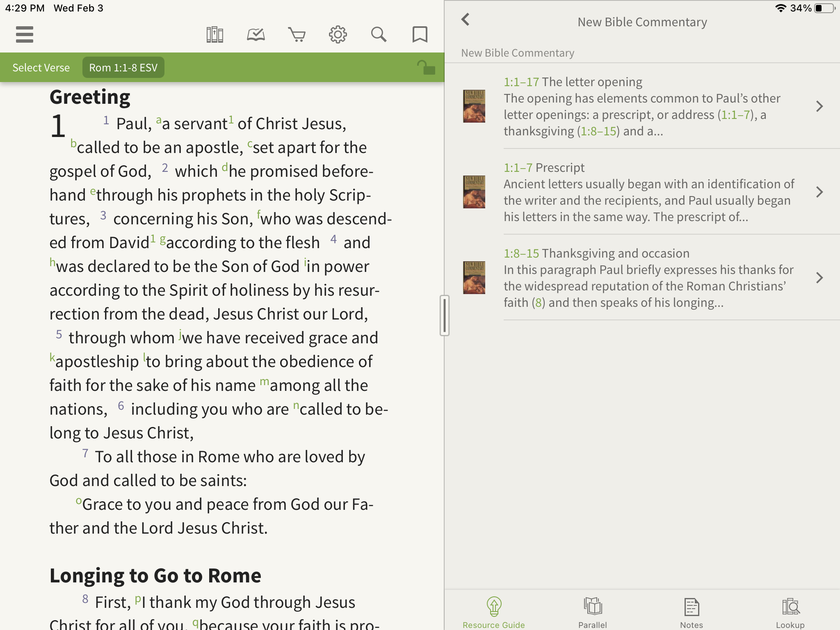Image resolution: width=840 pixels, height=630 pixels.
Task: Open the Library books icon
Action: 215,34
